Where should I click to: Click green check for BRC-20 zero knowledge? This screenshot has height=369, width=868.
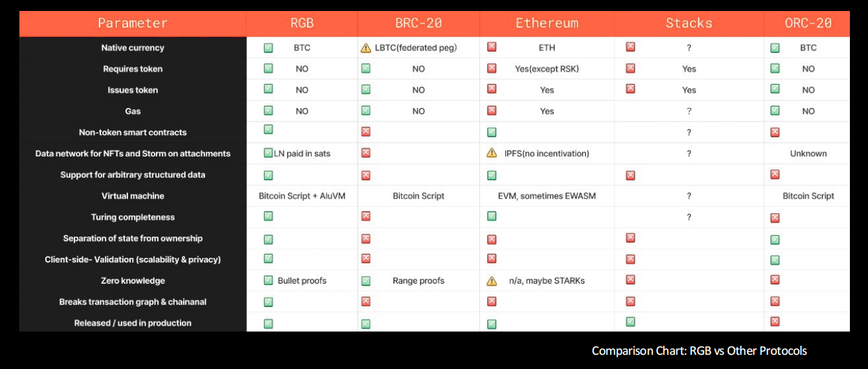point(366,281)
